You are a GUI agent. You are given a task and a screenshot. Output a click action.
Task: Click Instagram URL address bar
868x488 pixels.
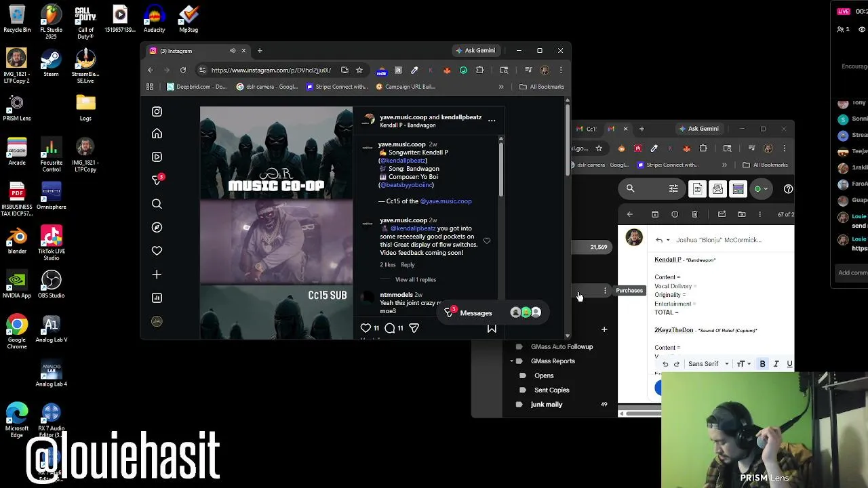[x=271, y=70]
